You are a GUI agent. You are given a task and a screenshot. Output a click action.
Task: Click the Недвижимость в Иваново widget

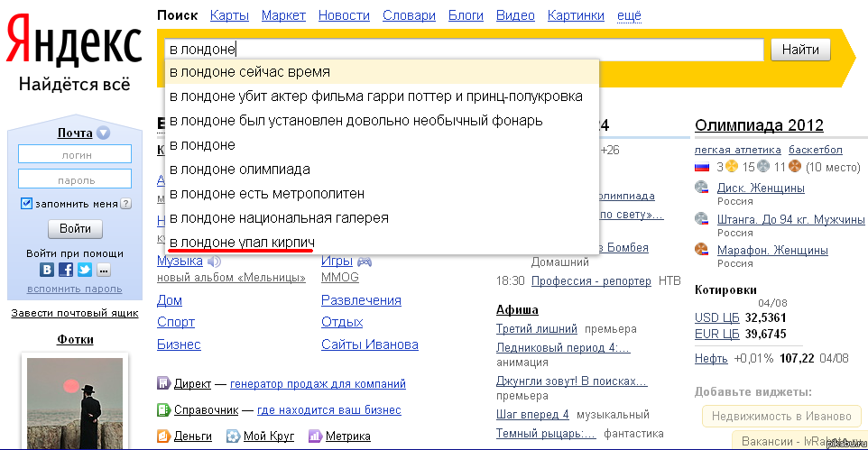tap(781, 417)
